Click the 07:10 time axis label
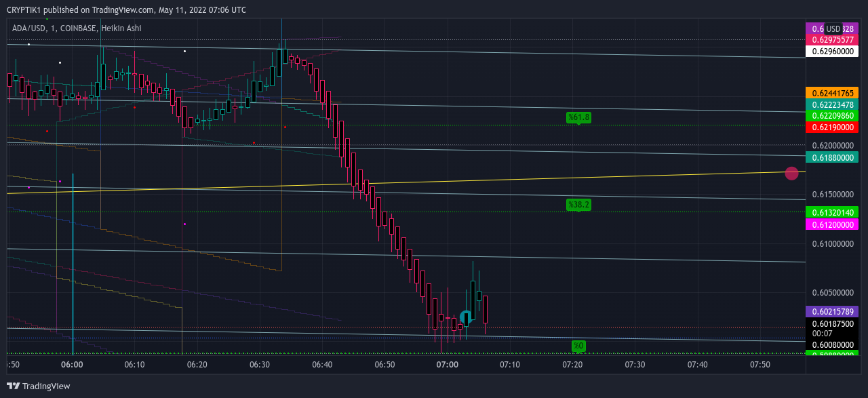The image size is (868, 398). click(x=510, y=365)
